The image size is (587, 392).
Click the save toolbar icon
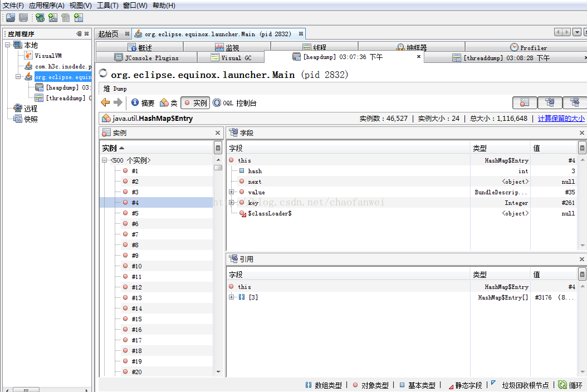point(23,18)
